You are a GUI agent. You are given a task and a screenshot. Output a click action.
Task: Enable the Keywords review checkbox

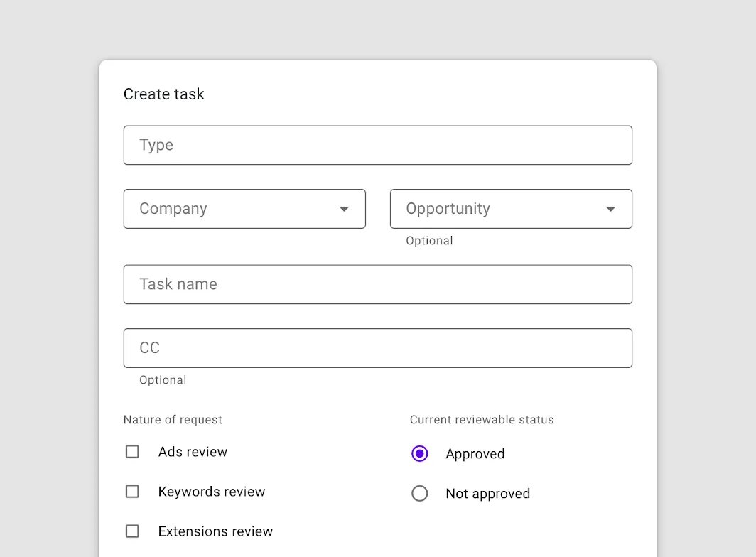[x=132, y=492]
